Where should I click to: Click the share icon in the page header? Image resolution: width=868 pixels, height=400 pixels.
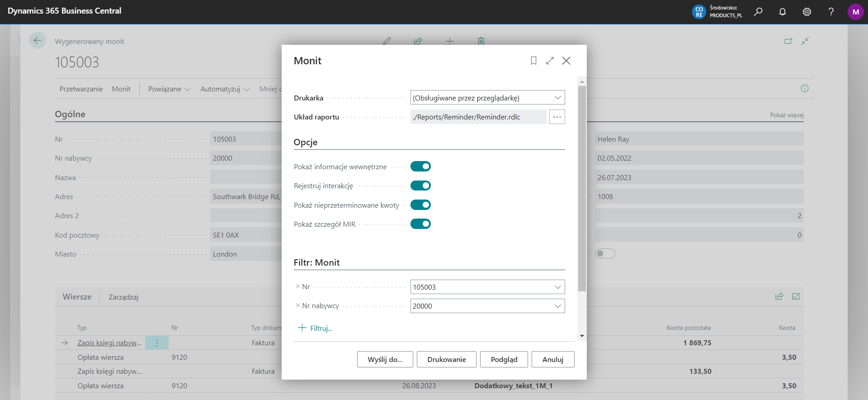418,41
